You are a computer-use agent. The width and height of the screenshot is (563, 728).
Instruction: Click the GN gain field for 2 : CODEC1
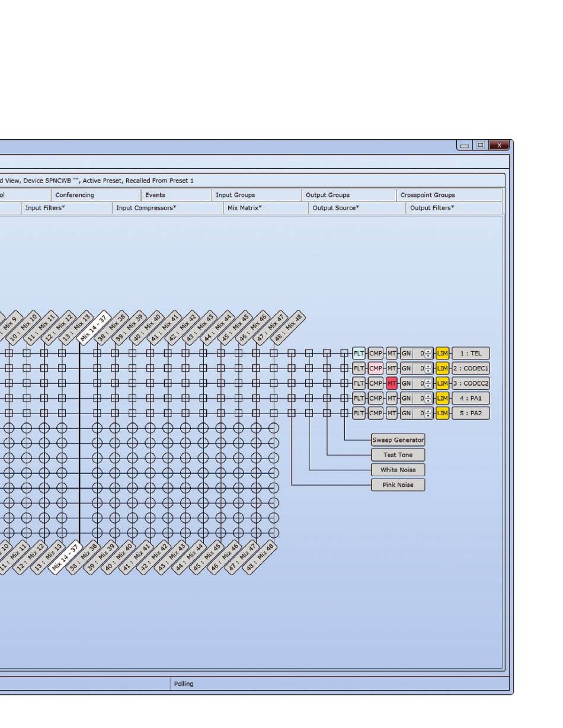418,368
